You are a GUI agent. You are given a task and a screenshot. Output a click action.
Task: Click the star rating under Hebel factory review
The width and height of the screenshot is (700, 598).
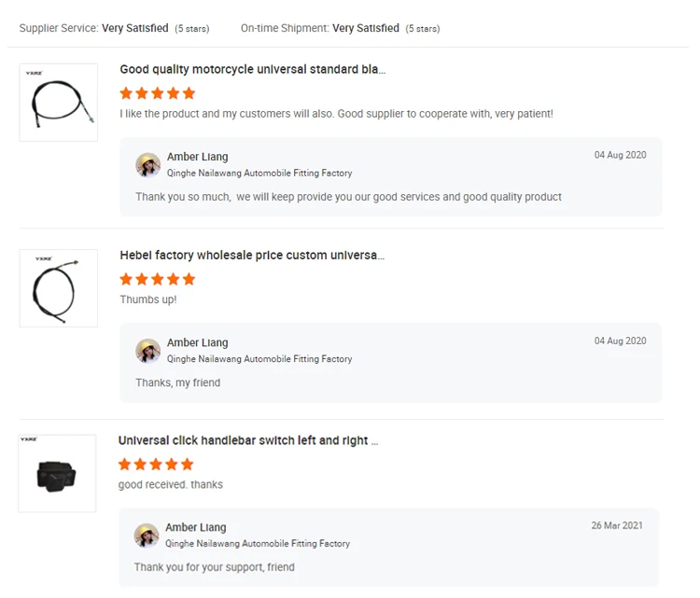pyautogui.click(x=157, y=279)
